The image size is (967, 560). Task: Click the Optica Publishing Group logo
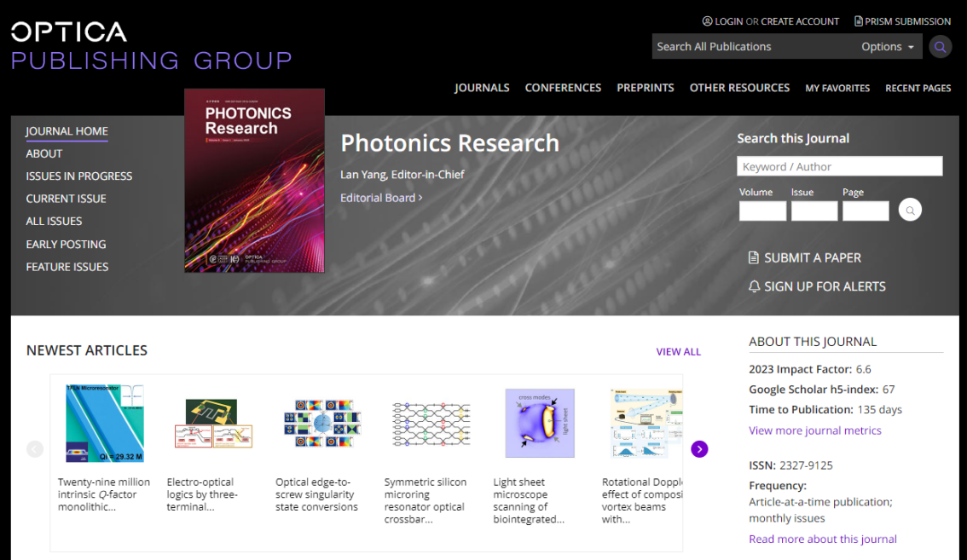pyautogui.click(x=152, y=46)
